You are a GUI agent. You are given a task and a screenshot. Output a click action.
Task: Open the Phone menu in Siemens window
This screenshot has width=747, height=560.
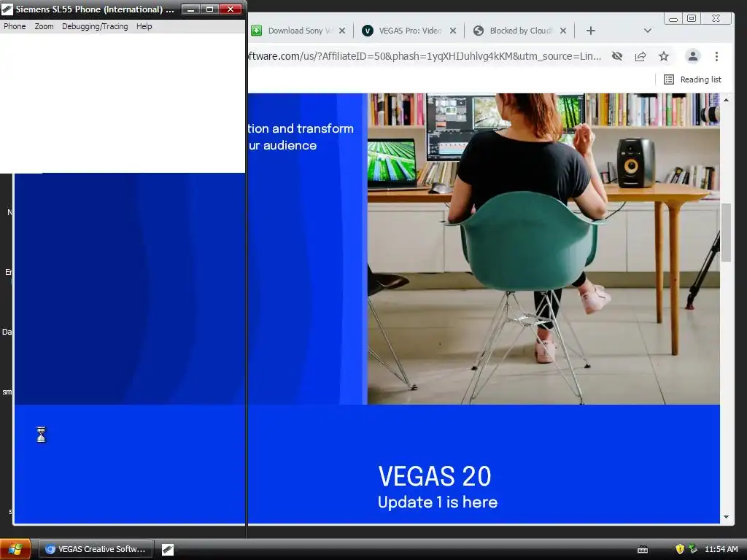pos(15,26)
